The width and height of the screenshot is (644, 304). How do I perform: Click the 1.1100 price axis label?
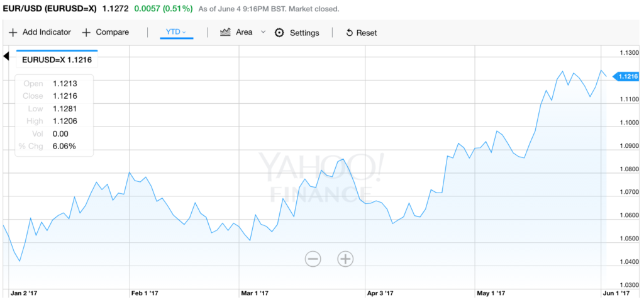point(628,99)
